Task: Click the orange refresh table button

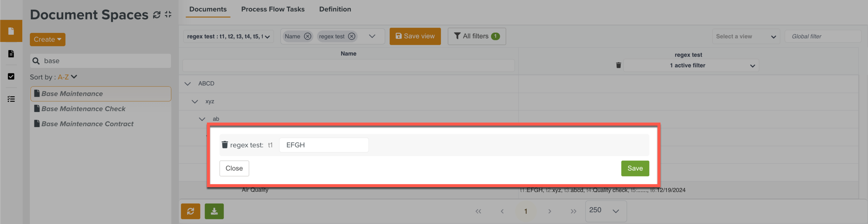Action: (191, 211)
